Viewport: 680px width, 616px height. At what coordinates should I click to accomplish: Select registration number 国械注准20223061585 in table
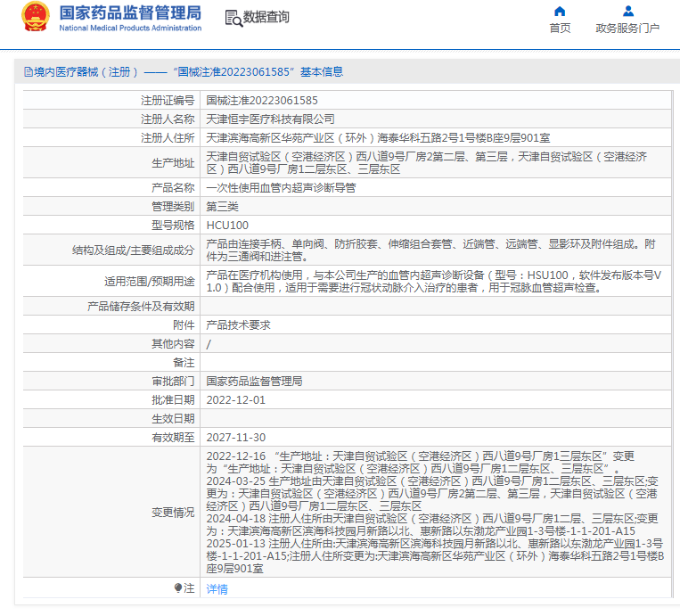262,101
